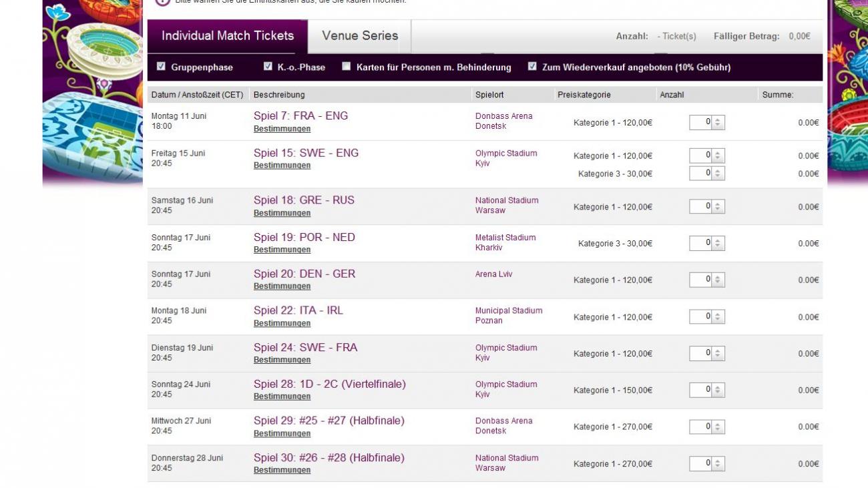The width and height of the screenshot is (868, 488).
Task: Uncheck the Gruppenphase filter checkbox
Action: coord(161,67)
